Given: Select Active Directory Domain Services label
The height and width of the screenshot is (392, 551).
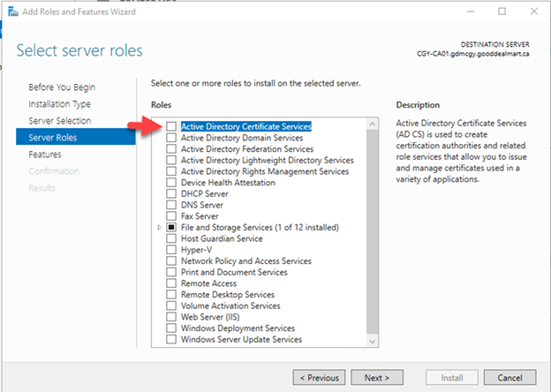Looking at the screenshot, I should point(242,138).
